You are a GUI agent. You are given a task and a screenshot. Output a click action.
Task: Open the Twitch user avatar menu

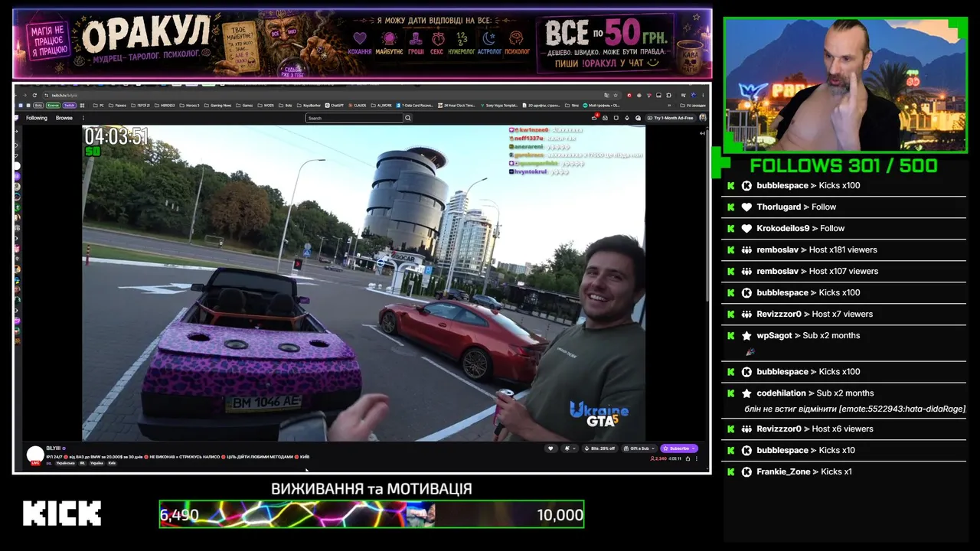click(x=703, y=118)
